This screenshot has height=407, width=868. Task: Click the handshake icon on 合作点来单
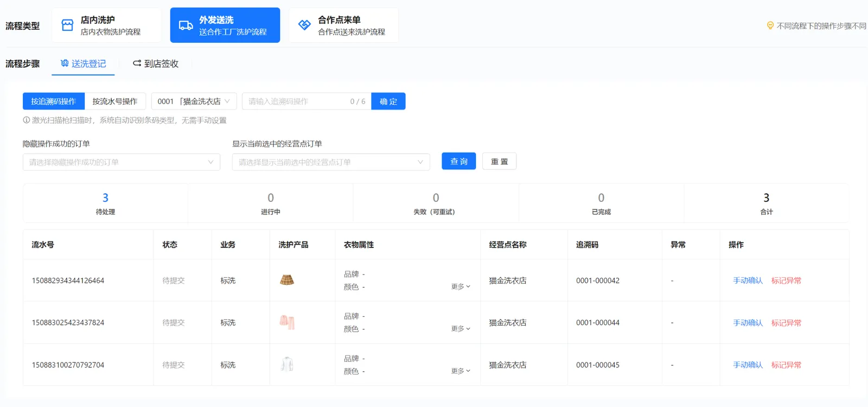click(x=305, y=25)
